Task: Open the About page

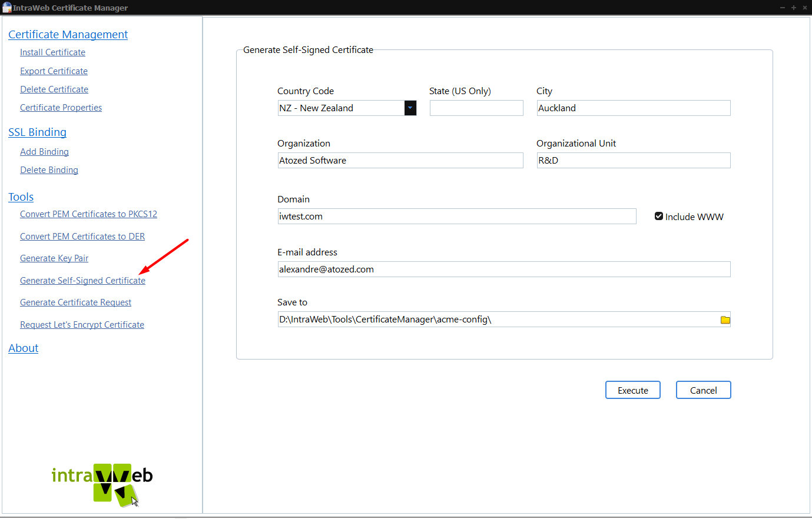Action: [x=23, y=348]
